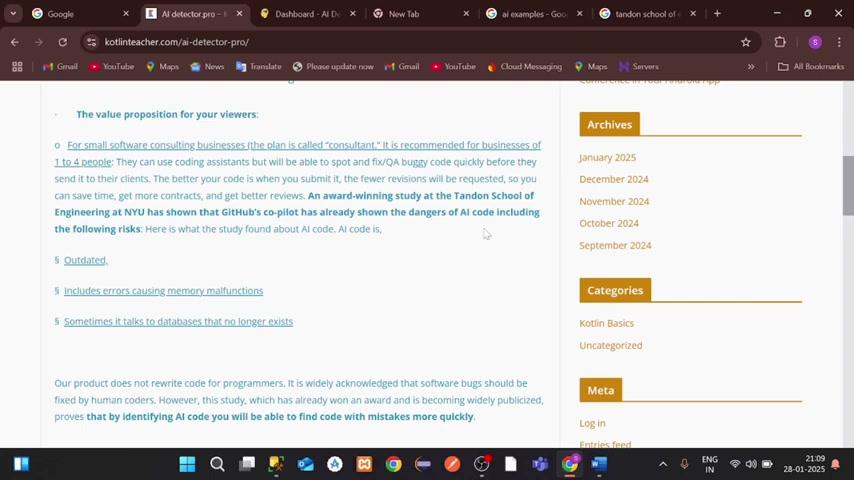Open the Chrome profile avatar
The height and width of the screenshot is (480, 854).
(815, 42)
